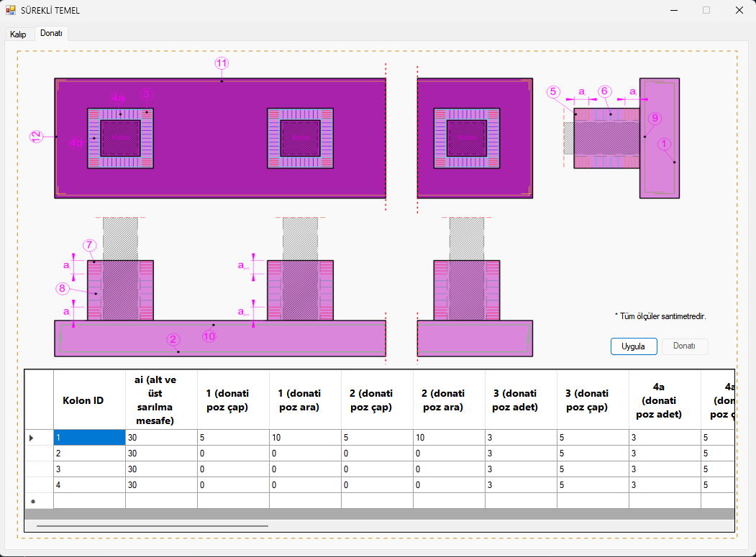Click circled marker 1 in the section detail
Image resolution: width=756 pixels, height=557 pixels.
(664, 144)
